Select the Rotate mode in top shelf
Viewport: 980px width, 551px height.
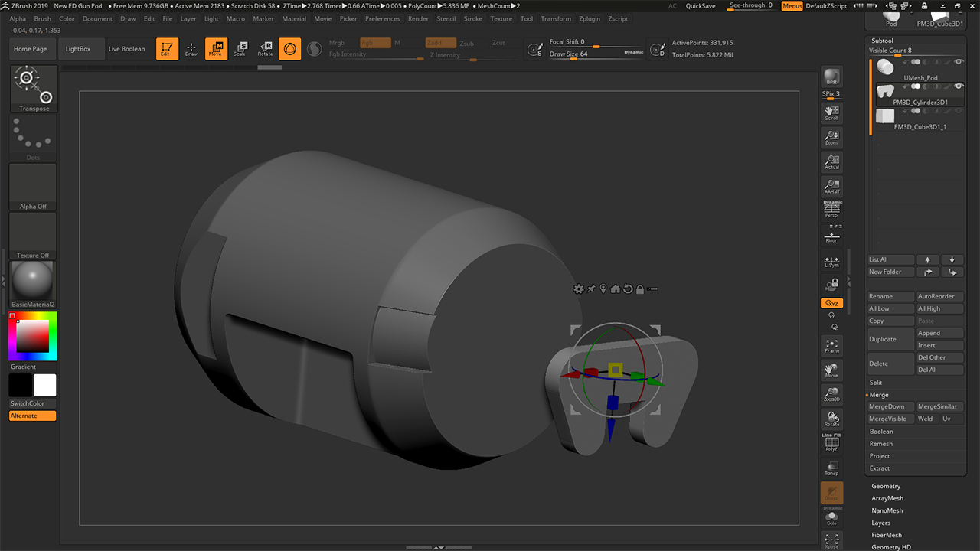tap(265, 49)
